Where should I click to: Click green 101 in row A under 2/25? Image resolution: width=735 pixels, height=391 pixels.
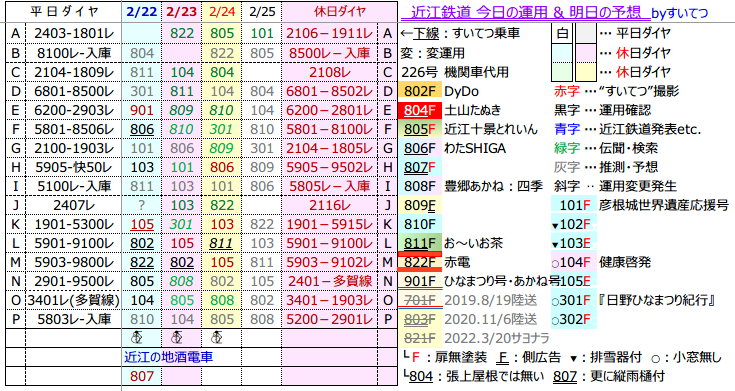[x=262, y=33]
